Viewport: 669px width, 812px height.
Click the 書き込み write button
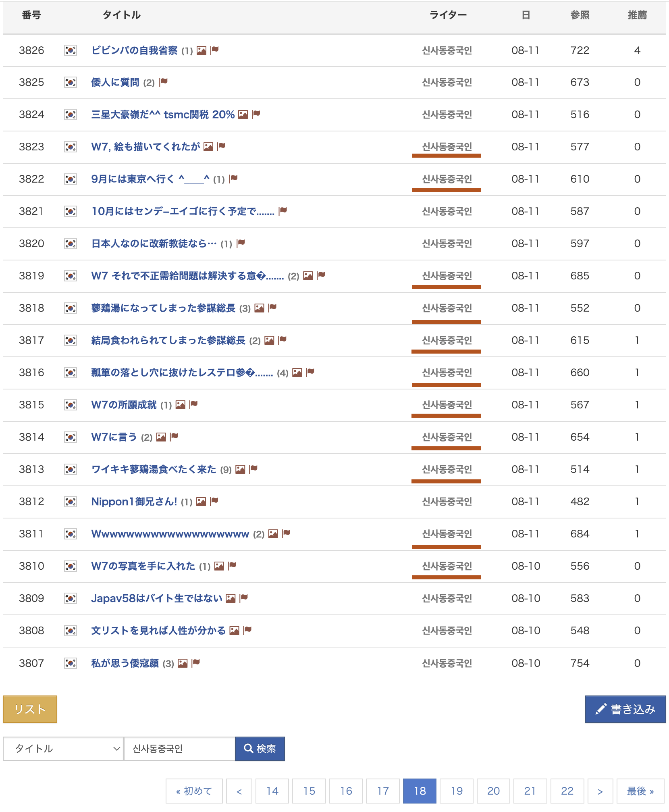click(x=625, y=709)
